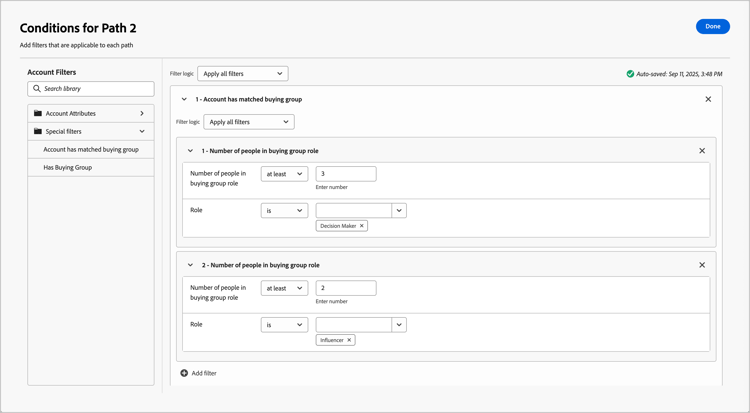Image resolution: width=750 pixels, height=413 pixels.
Task: Remove filter 2 Number of people in buying group role
Action: [x=702, y=265]
